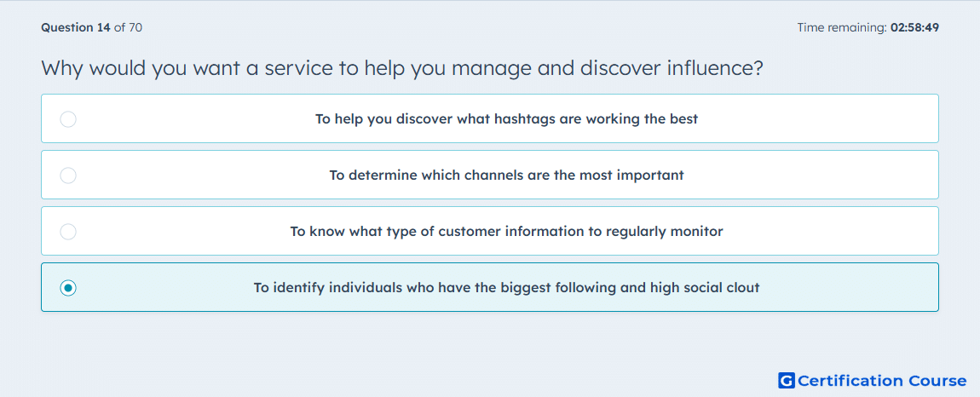
Task: Click the 'of 70' question count text
Action: click(128, 27)
